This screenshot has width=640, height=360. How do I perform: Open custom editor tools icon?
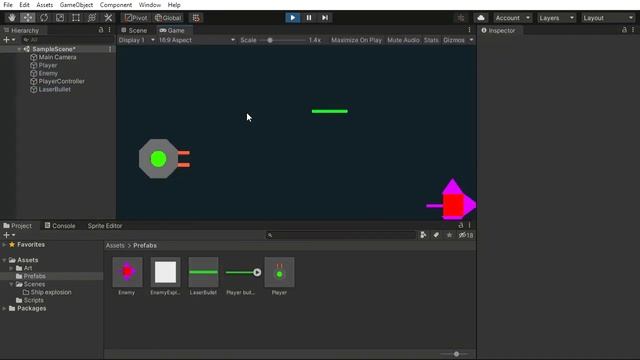click(x=108, y=18)
